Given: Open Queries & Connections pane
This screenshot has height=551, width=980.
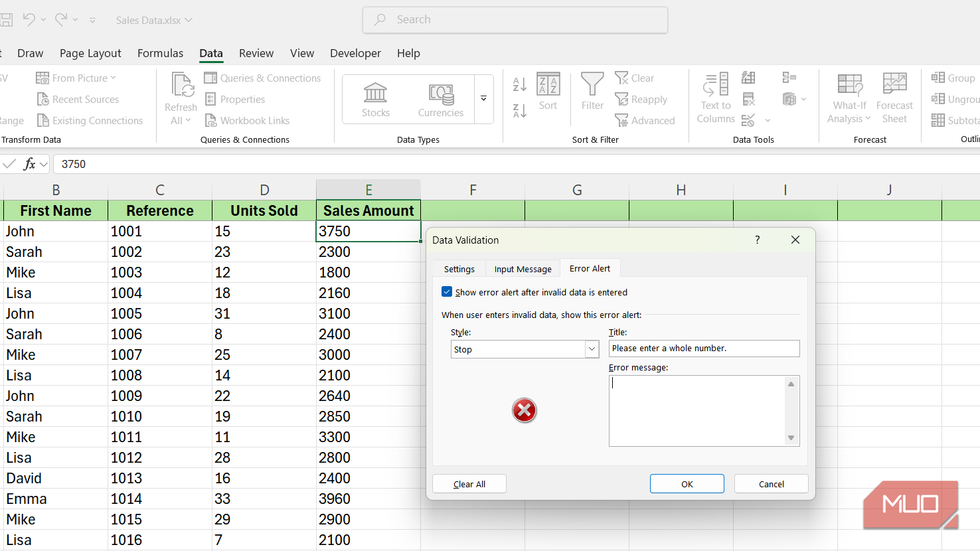Looking at the screenshot, I should [262, 78].
